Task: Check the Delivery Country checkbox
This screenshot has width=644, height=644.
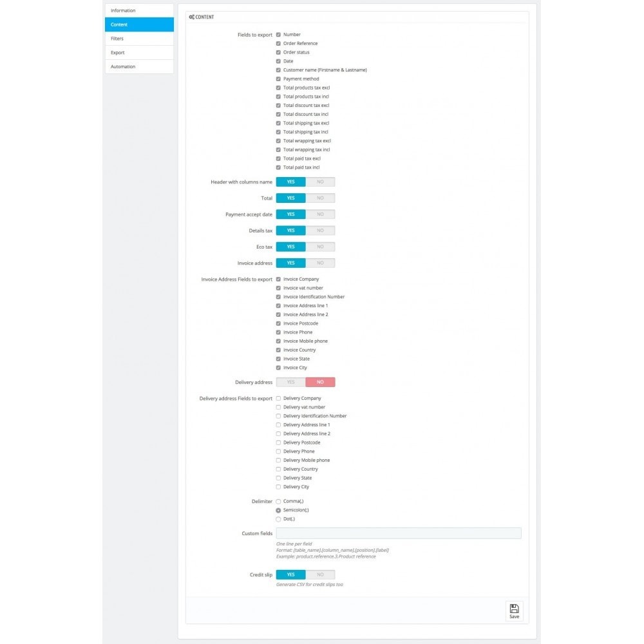Action: (278, 469)
